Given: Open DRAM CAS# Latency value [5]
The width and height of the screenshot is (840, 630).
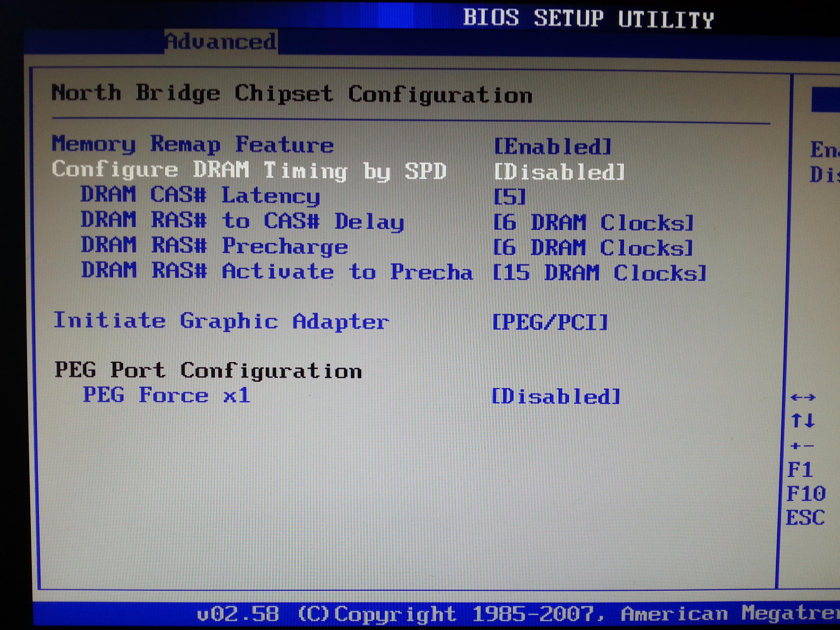Looking at the screenshot, I should (x=509, y=197).
